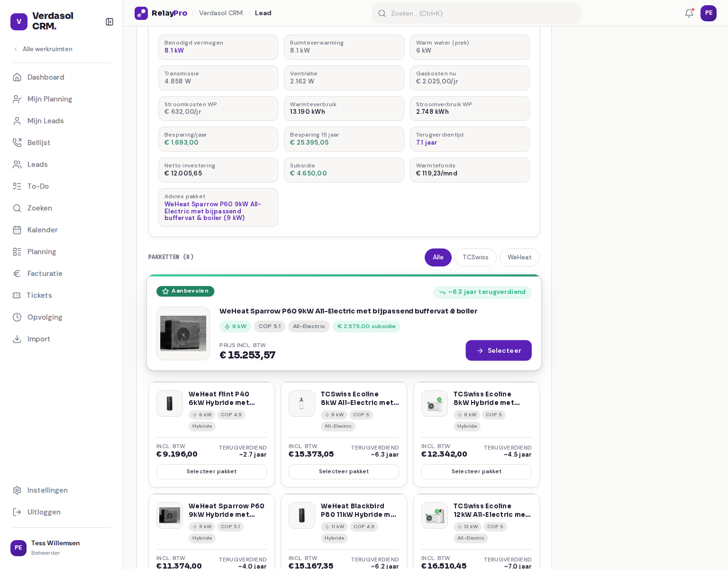Screen dimensions: 728x569
Task: Click the Planning list icon
Action: point(17,252)
